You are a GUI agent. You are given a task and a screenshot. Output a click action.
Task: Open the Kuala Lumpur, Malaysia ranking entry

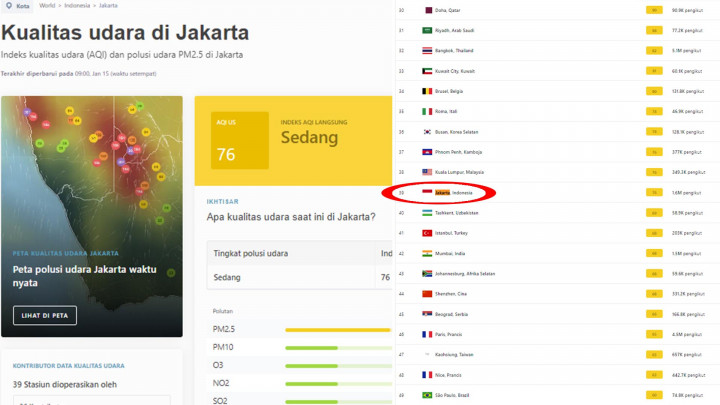pyautogui.click(x=459, y=172)
